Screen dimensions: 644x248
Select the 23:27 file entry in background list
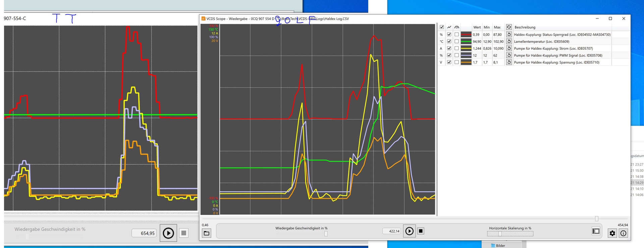[637, 164]
